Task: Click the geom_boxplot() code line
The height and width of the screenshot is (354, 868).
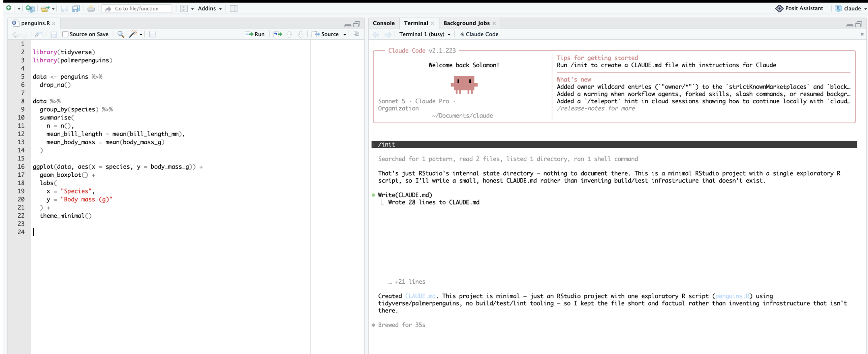Action: 67,175
